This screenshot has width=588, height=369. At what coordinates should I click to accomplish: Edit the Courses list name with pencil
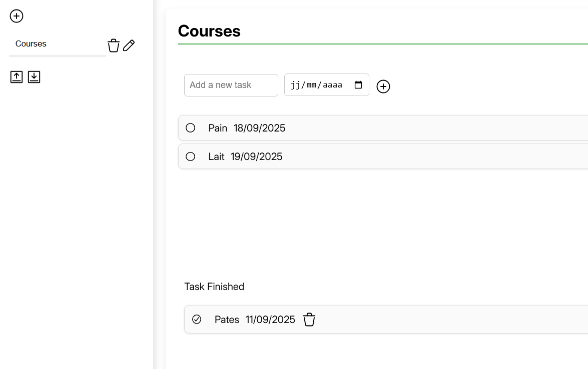pos(129,45)
